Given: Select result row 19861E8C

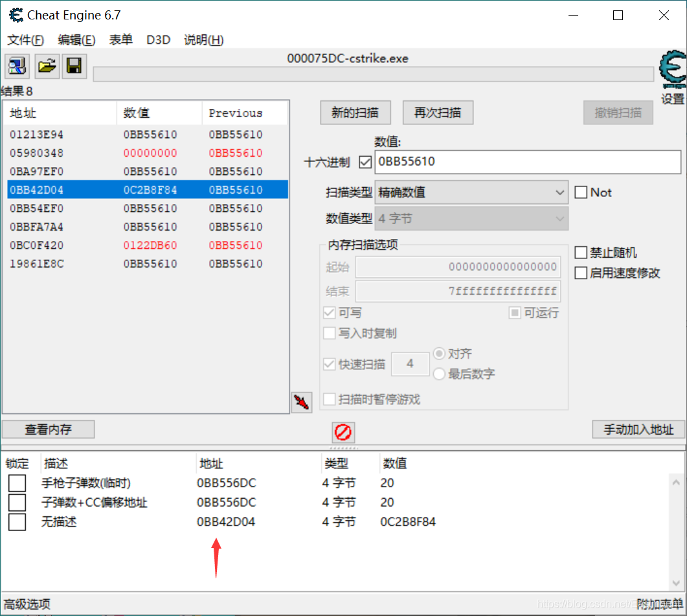Looking at the screenshot, I should 147,264.
